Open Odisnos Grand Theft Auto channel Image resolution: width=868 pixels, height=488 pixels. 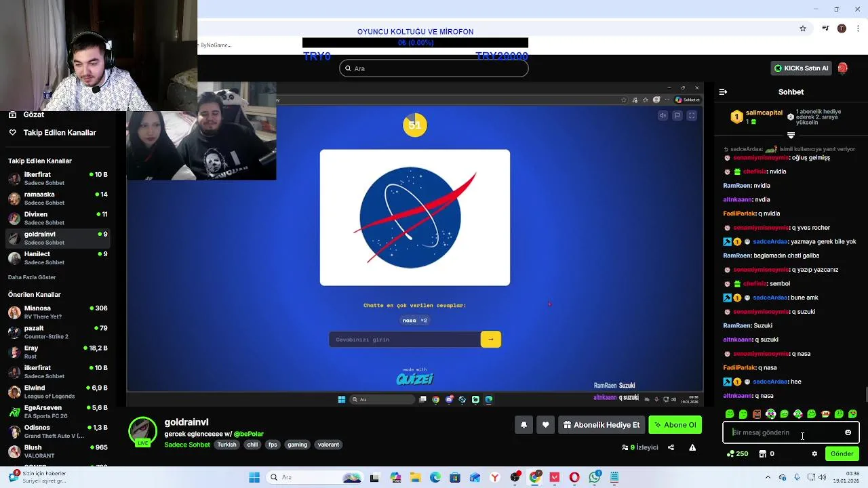[x=58, y=431]
